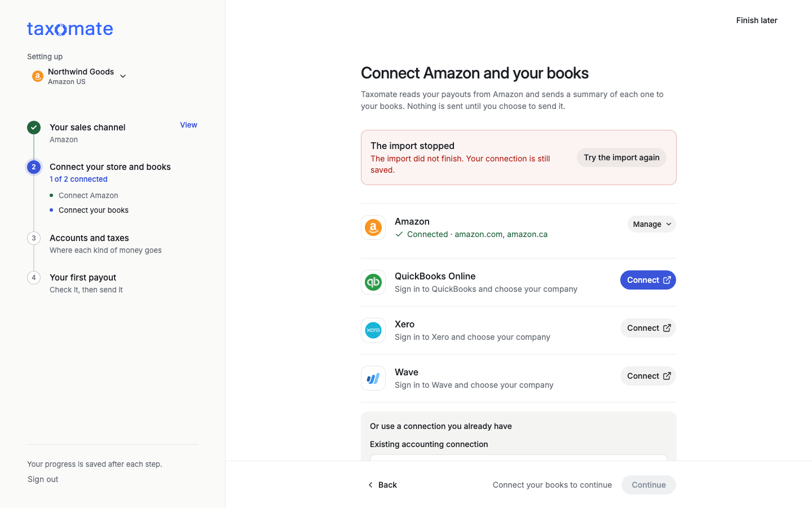Connect Wave accounting
This screenshot has width=812, height=508.
tap(648, 376)
